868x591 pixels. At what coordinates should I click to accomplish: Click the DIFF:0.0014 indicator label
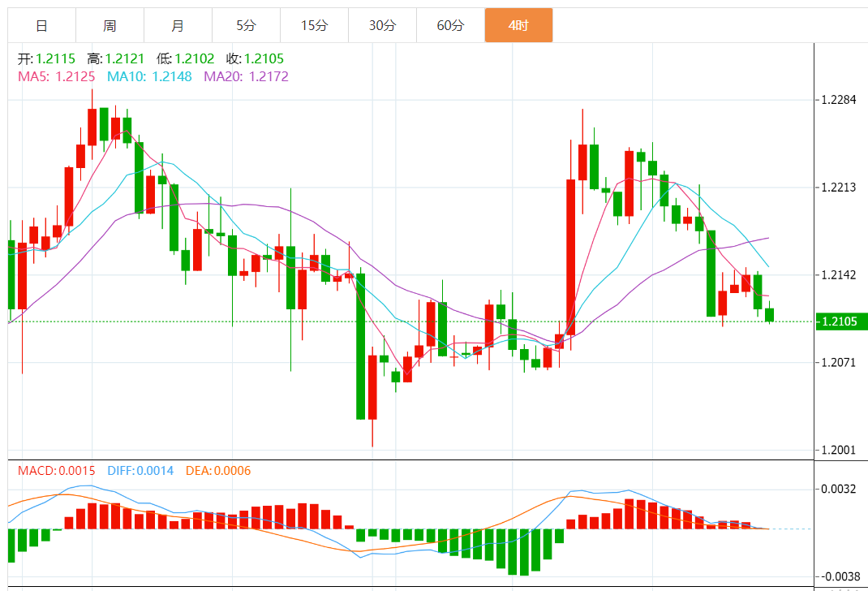pos(140,471)
